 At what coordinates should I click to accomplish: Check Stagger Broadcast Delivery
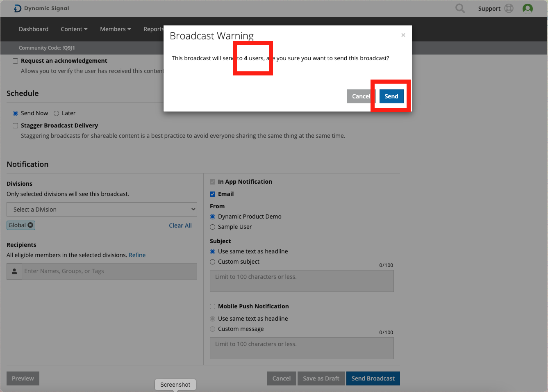16,125
